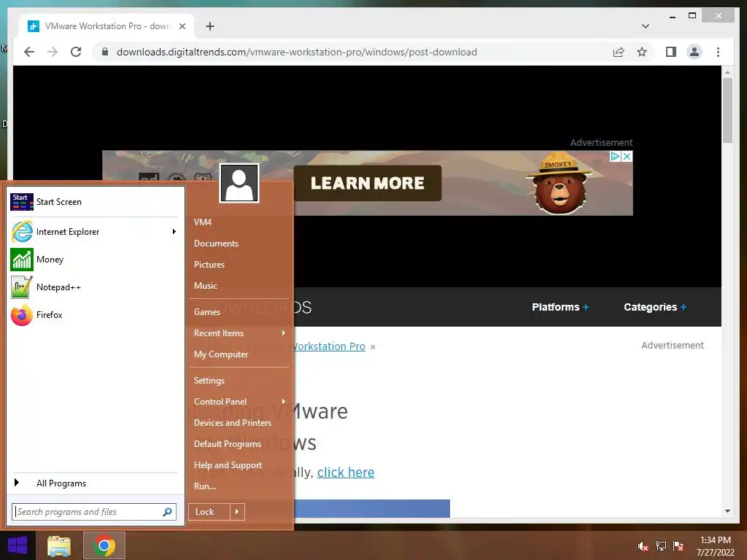Launch Firefox from Start menu
Screen dimensions: 747x560
(96, 315)
